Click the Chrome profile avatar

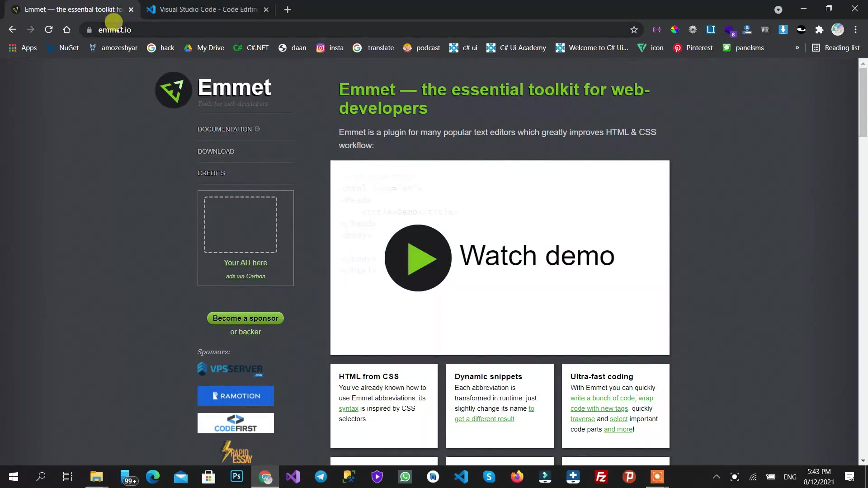pyautogui.click(x=838, y=29)
